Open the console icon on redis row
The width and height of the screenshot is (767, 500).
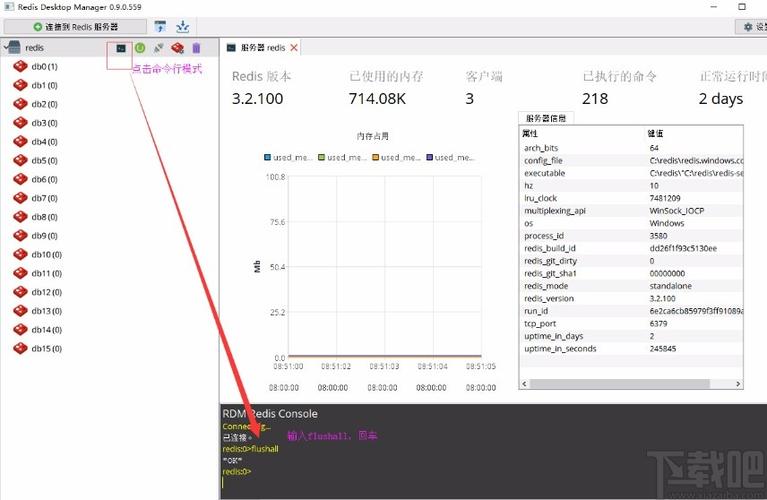pyautogui.click(x=121, y=48)
